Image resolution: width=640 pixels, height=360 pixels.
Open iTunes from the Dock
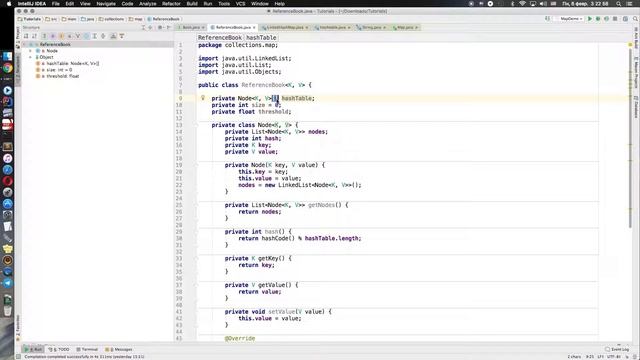pyautogui.click(x=7, y=158)
